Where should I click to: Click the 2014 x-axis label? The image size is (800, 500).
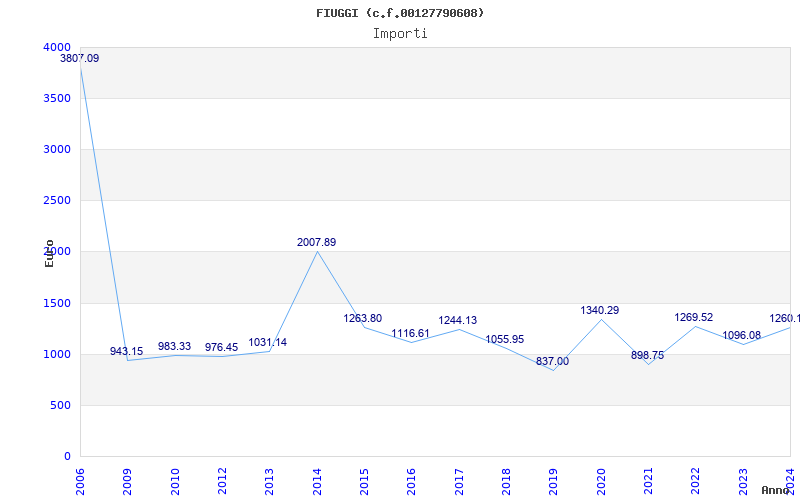click(317, 481)
